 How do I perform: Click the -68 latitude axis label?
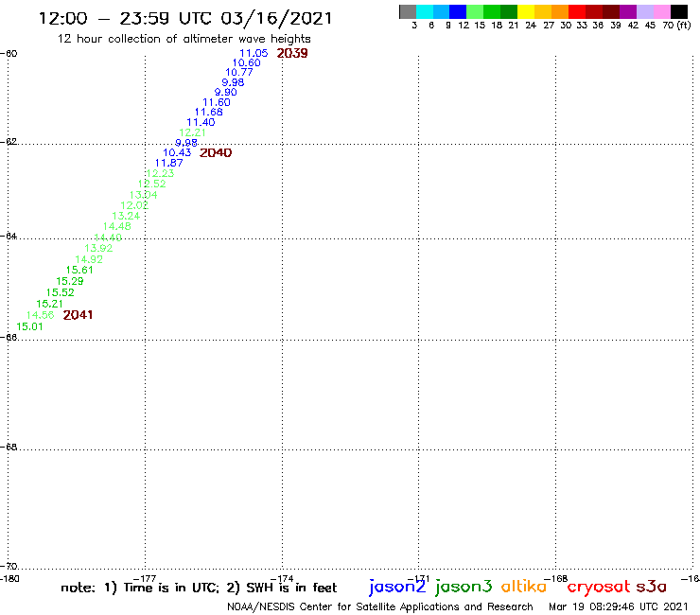click(x=9, y=447)
